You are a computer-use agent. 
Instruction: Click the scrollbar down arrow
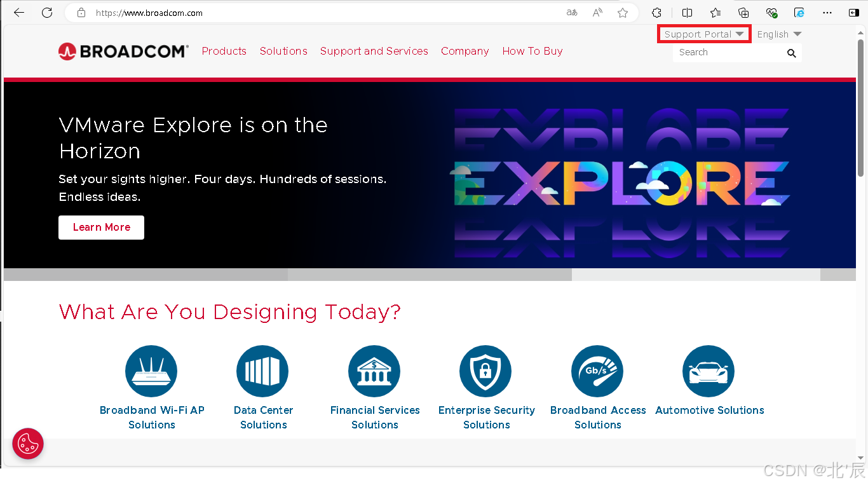tap(861, 458)
